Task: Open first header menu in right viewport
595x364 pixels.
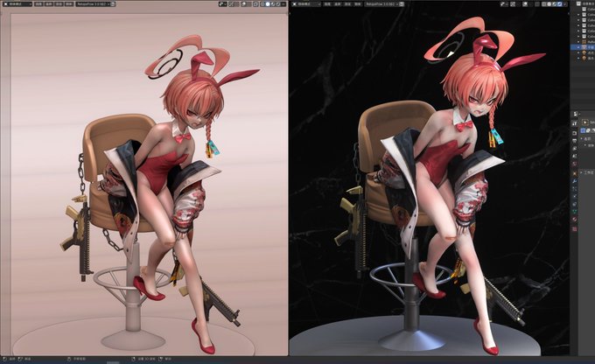Action: (328, 3)
